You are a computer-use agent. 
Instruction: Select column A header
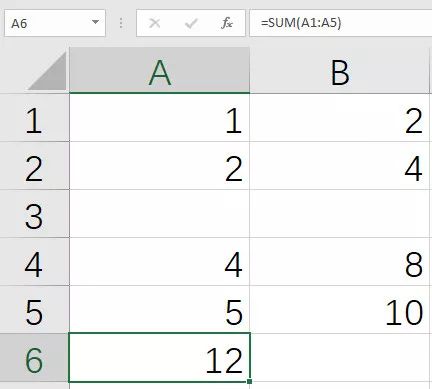click(159, 70)
